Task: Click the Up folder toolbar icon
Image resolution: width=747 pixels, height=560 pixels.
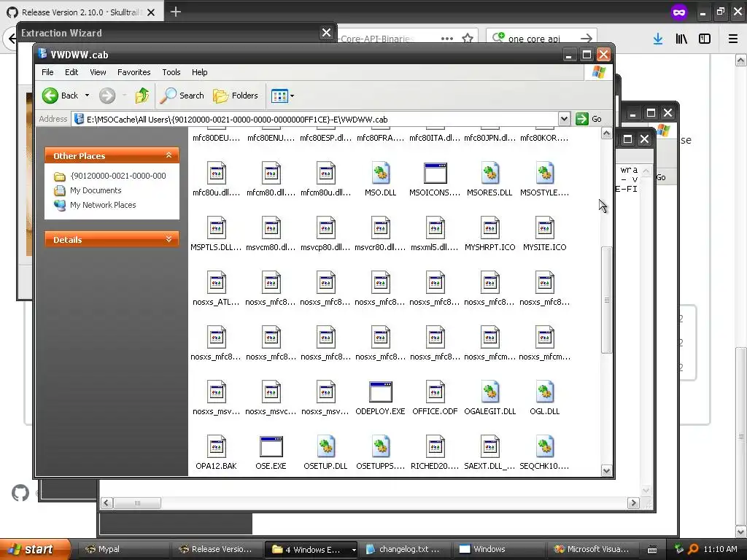Action: click(142, 96)
